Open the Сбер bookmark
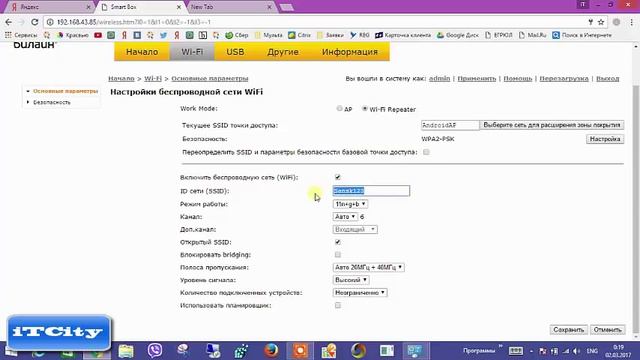640x360 pixels. click(x=237, y=36)
